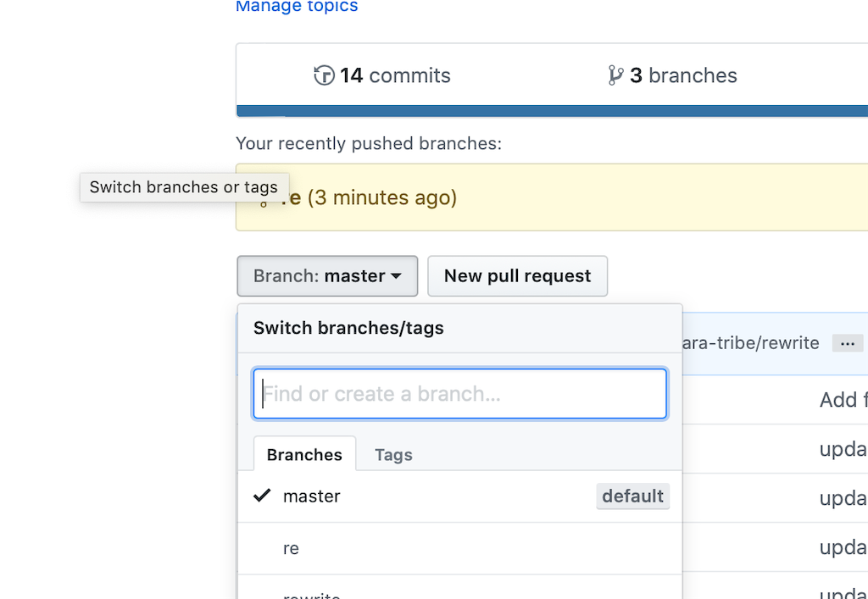Click the ara-tribe/rewrite commit message text
This screenshot has width=868, height=599.
(751, 343)
